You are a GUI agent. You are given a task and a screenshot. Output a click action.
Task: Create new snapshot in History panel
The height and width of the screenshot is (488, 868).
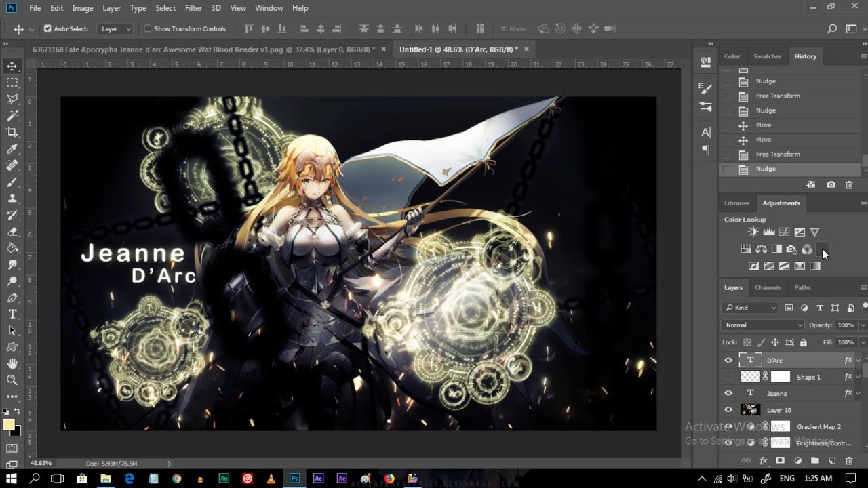tap(831, 184)
